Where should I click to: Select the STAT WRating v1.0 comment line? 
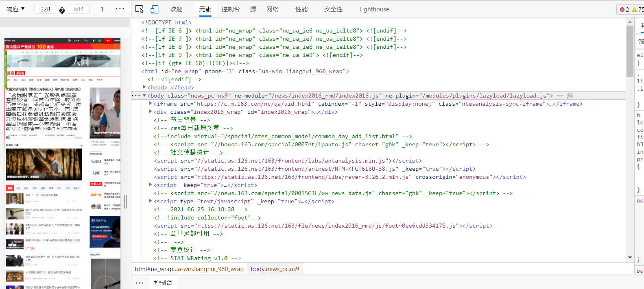[x=197, y=258]
